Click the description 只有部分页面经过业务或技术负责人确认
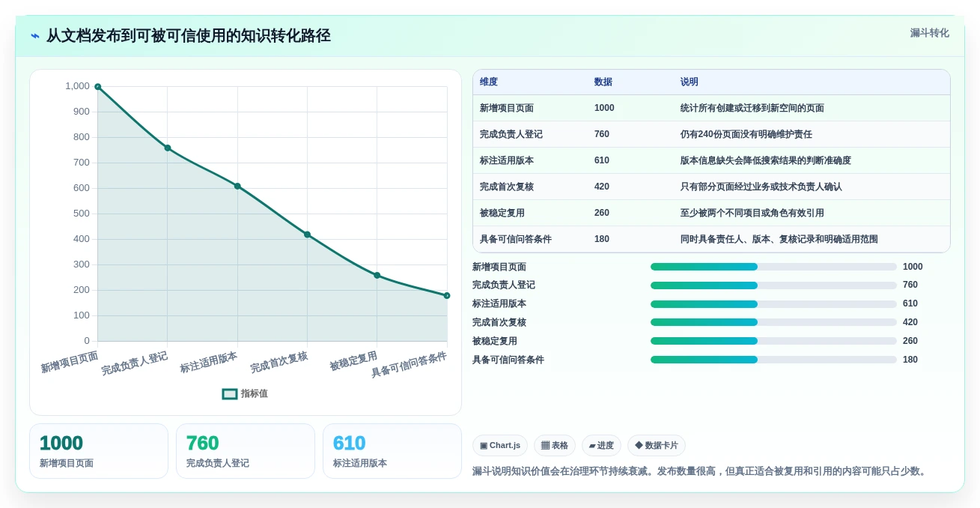The height and width of the screenshot is (508, 980). [x=761, y=187]
